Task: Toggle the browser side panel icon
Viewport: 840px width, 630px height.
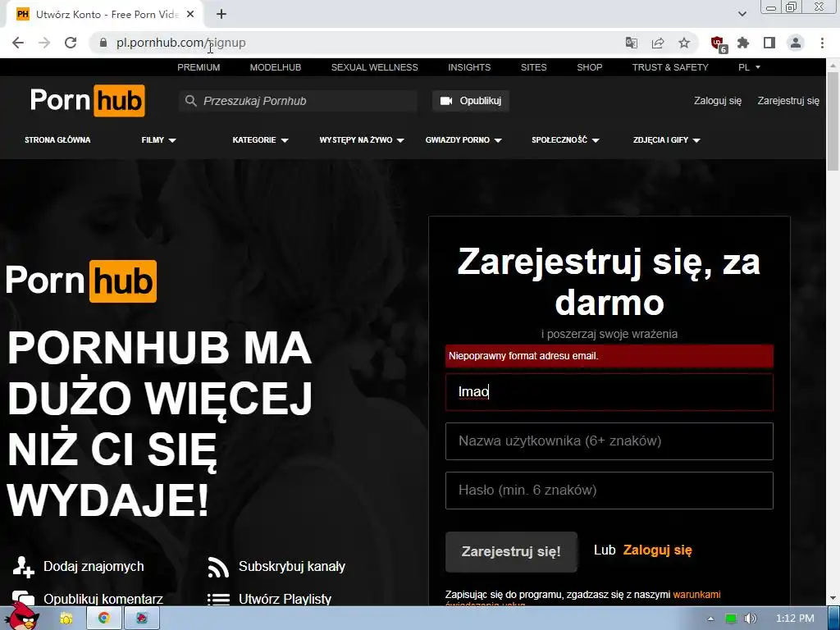Action: click(769, 43)
